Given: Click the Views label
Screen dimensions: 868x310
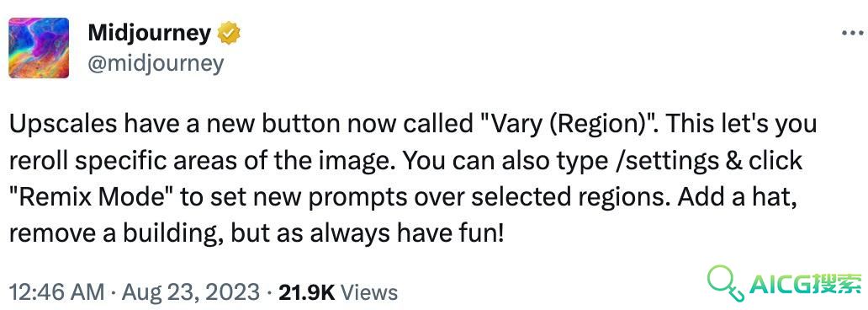Looking at the screenshot, I should coord(368,292).
